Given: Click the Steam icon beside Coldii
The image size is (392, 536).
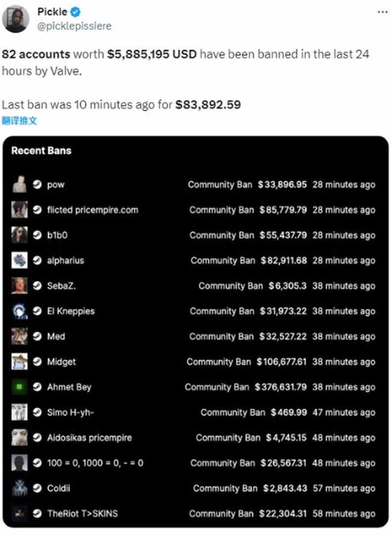Looking at the screenshot, I should pyautogui.click(x=37, y=489).
